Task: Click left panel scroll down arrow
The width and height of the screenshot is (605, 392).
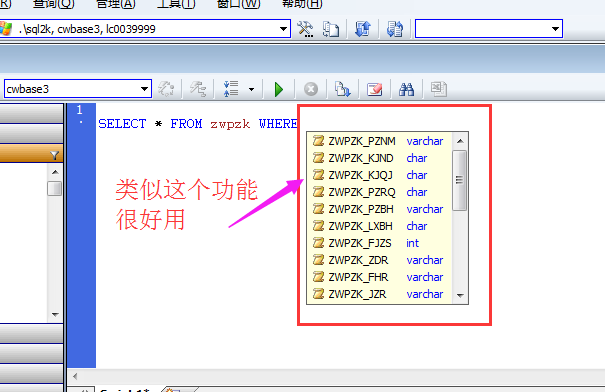Action: click(55, 314)
